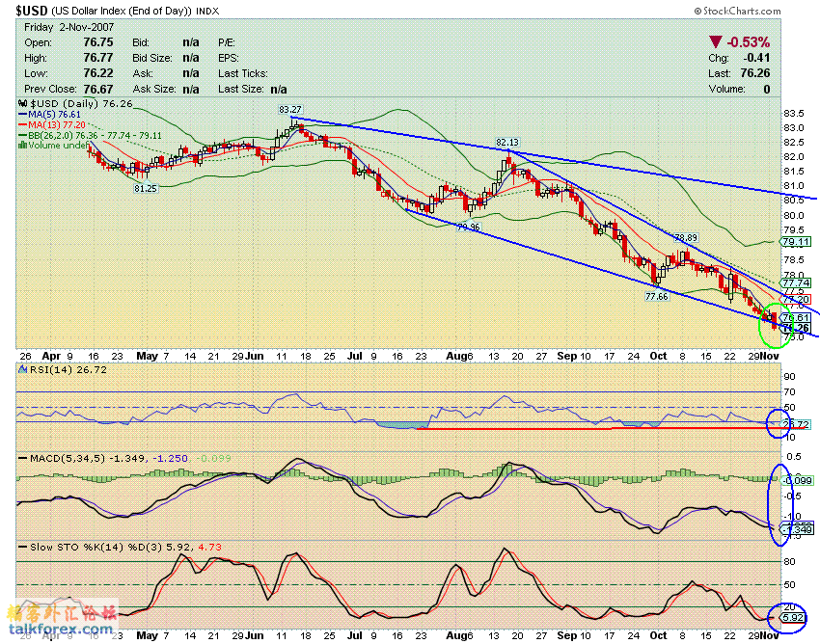Click the Low value 76.22
820x644 pixels.
pyautogui.click(x=98, y=73)
